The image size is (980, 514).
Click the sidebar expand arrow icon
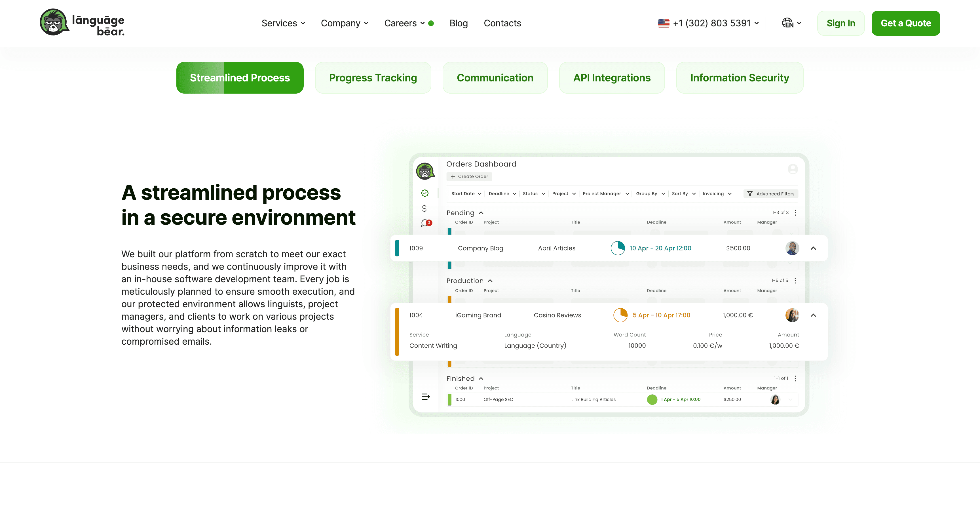click(425, 397)
